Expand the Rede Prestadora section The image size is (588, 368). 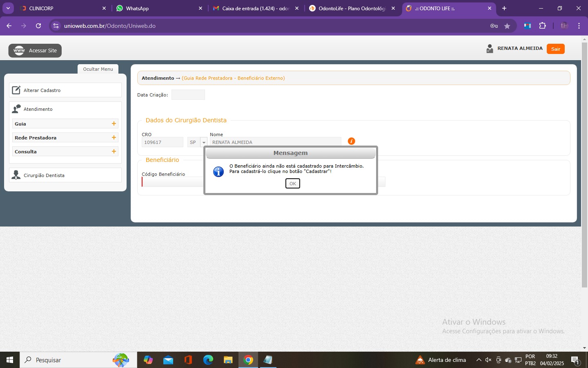(x=114, y=137)
